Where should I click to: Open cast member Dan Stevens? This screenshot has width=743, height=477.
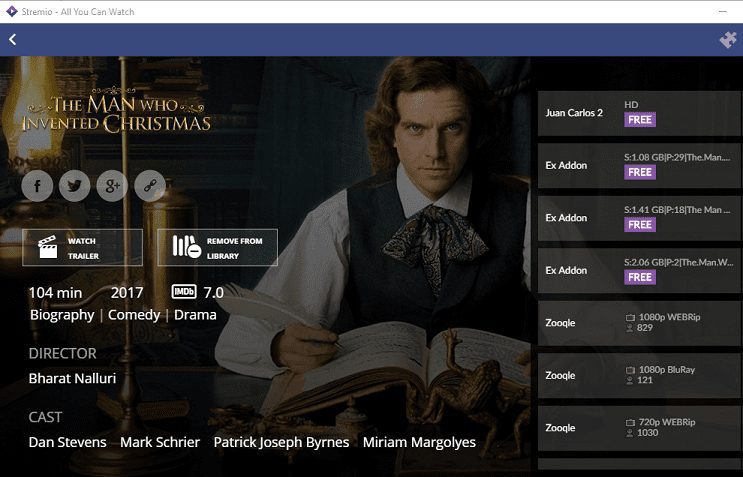click(x=67, y=442)
